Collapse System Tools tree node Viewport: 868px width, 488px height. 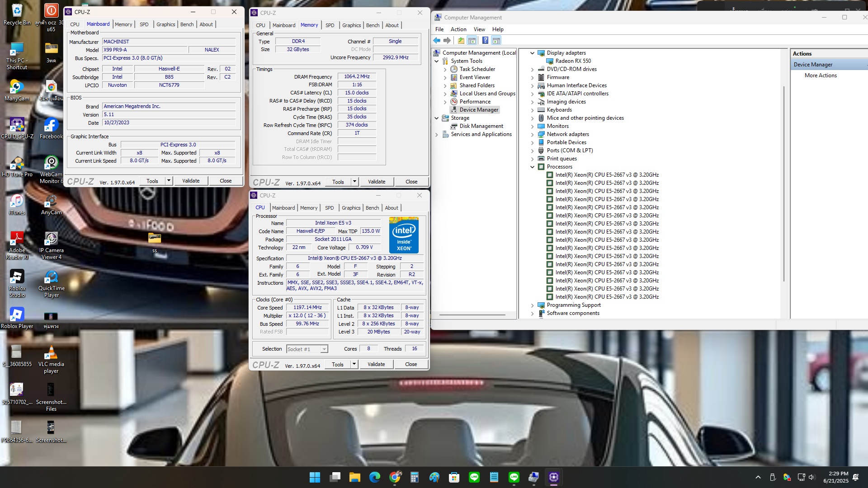pos(436,61)
